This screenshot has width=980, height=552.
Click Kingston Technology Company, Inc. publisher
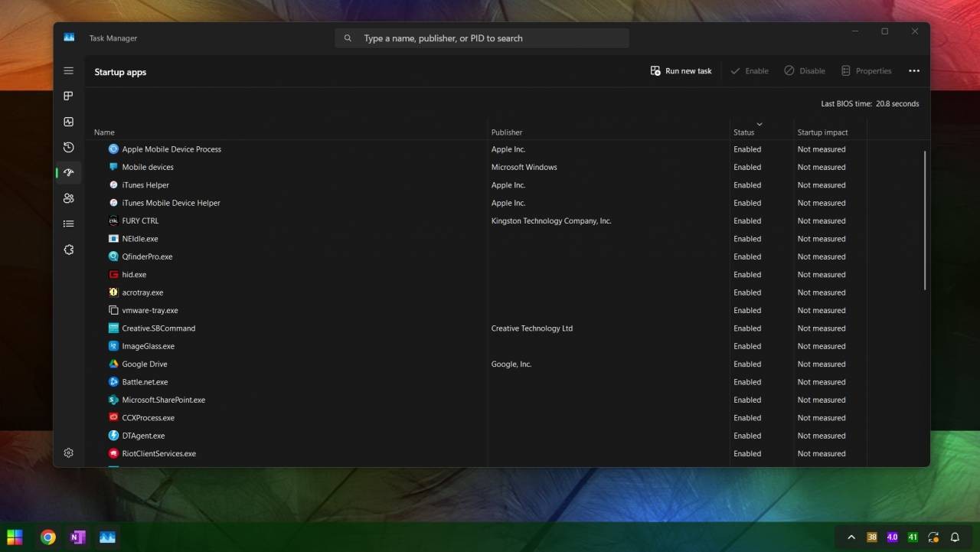coord(551,220)
